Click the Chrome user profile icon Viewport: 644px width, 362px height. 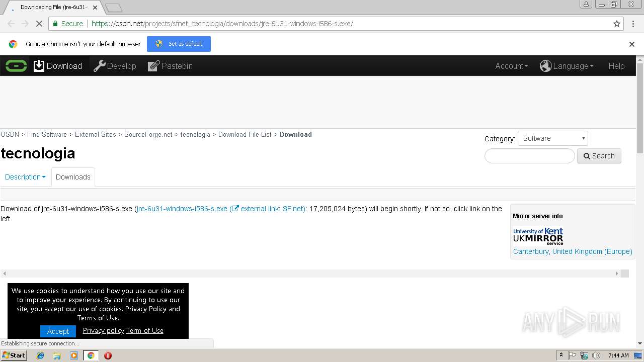586,4
